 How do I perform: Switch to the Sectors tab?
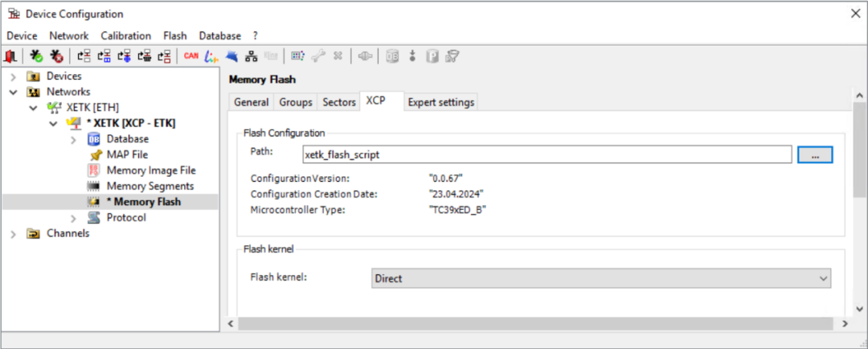(x=339, y=102)
